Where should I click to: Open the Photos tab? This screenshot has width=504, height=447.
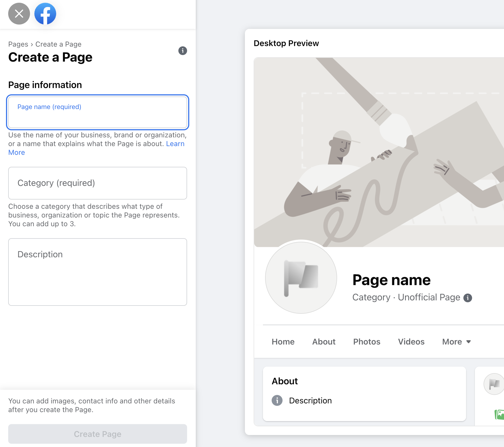pos(367,342)
